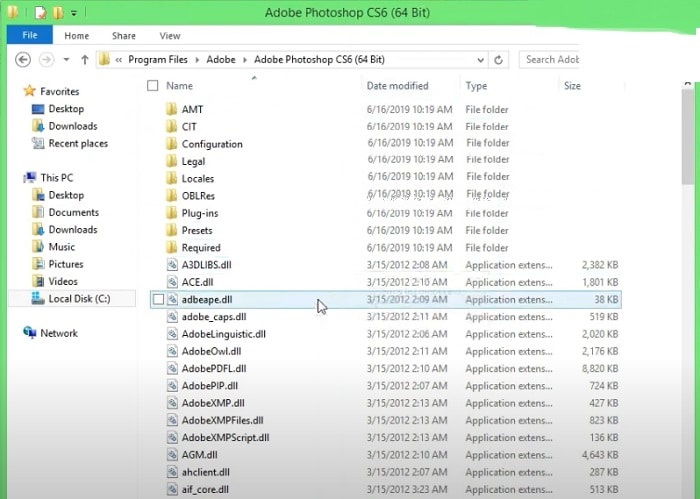Click A3DLIBS.dll file icon

[172, 265]
